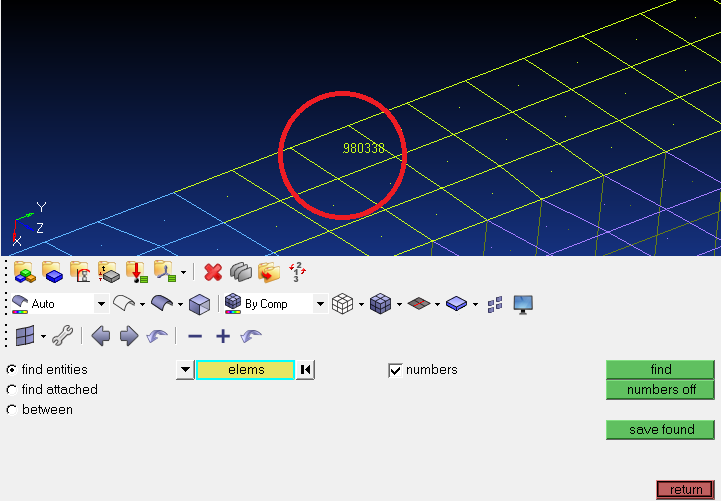Click the wrench options icon

pos(62,336)
